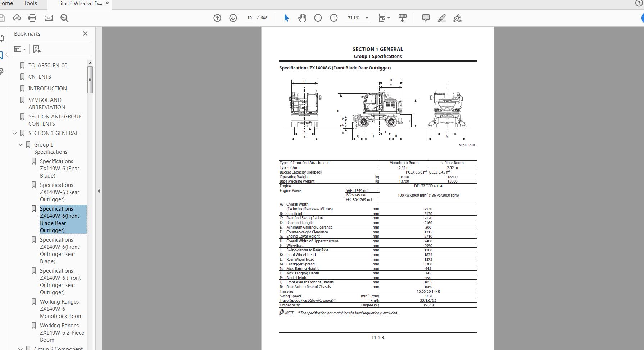Expand the Group 2 Component bookmark
The image size is (644, 350).
point(21,348)
